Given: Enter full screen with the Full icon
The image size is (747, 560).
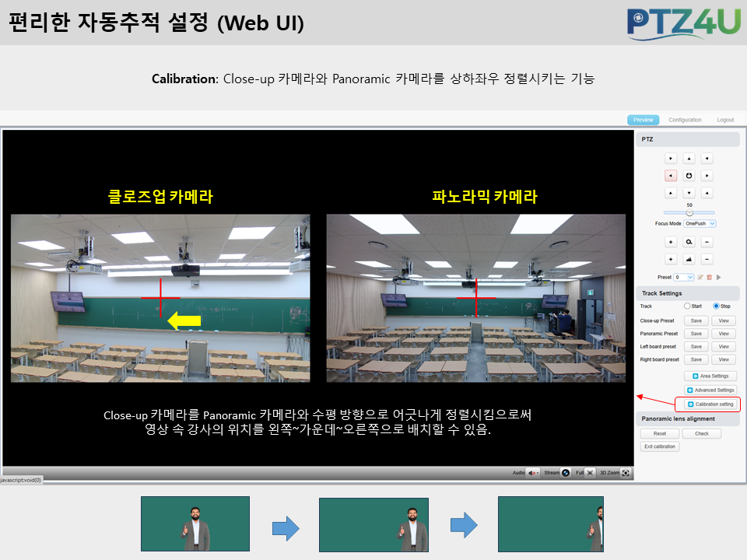Looking at the screenshot, I should tap(590, 473).
